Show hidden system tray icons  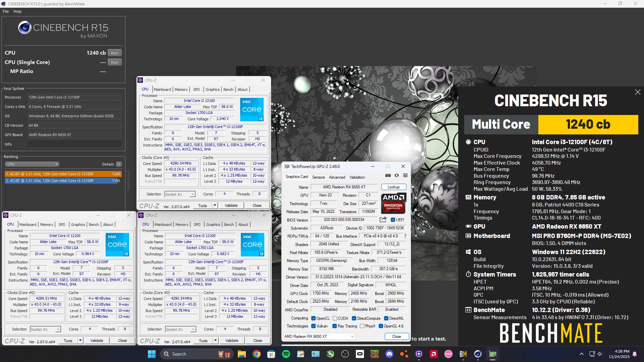click(x=582, y=354)
